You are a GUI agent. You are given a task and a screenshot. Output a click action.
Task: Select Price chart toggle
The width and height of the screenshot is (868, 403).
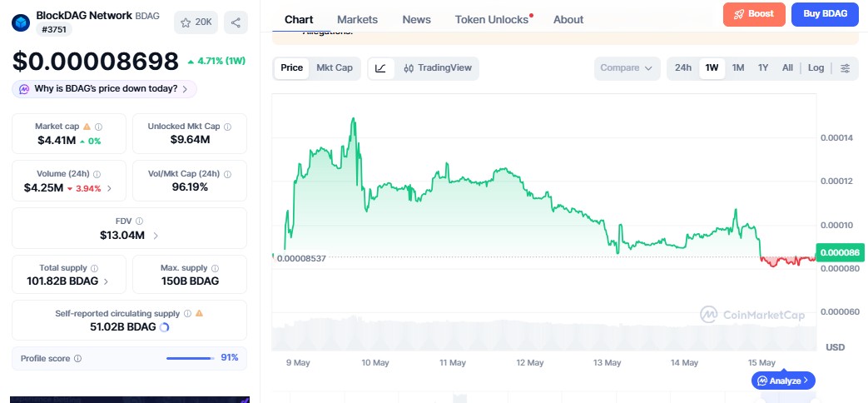(292, 68)
